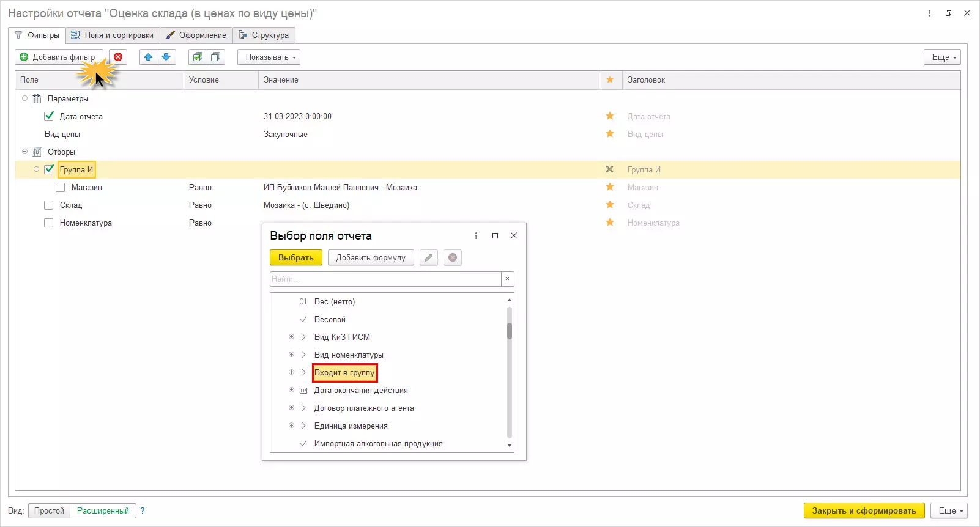Screen dimensions: 980x527
Task: Click the Закупочные value cell
Action: pos(286,134)
